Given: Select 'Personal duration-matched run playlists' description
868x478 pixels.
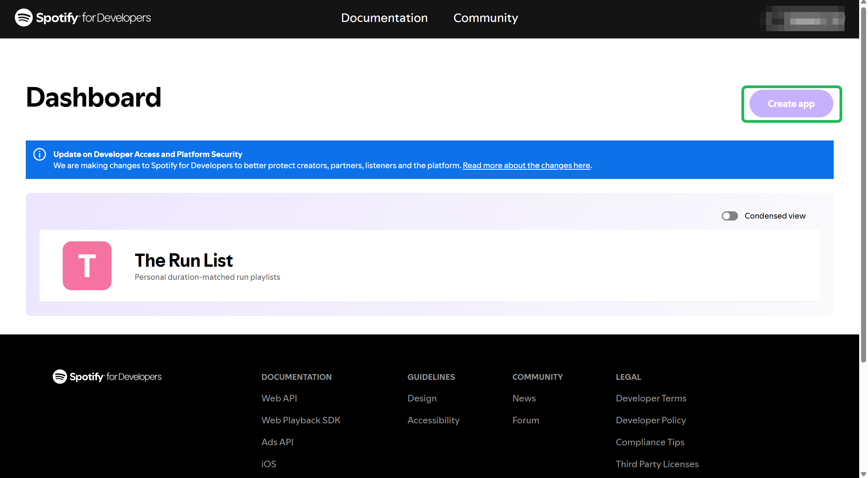Looking at the screenshot, I should coord(207,277).
